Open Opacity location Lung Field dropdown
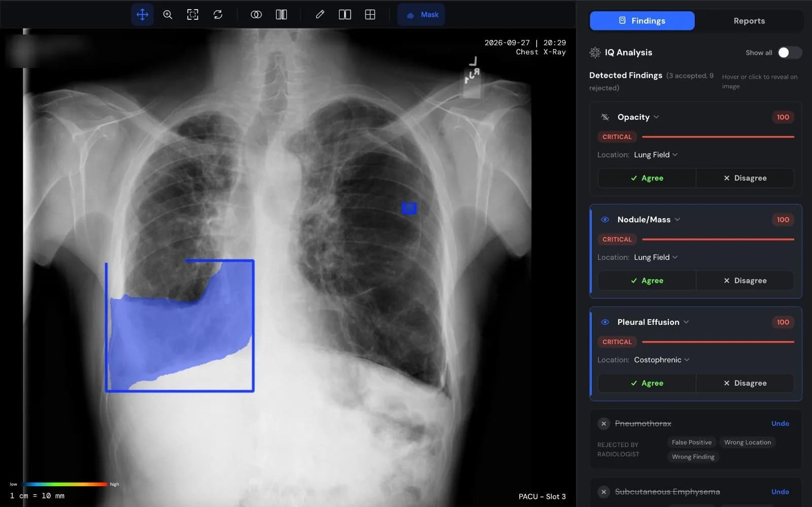This screenshot has height=507, width=812. (656, 155)
